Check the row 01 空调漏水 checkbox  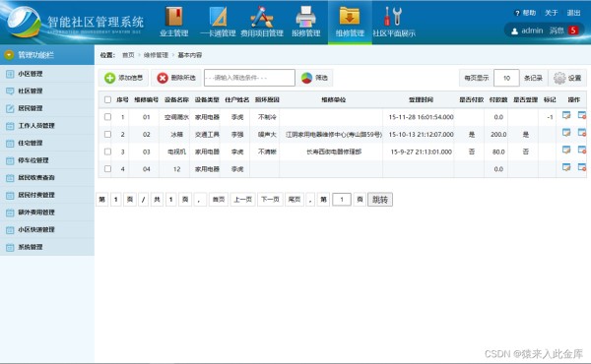(x=107, y=117)
